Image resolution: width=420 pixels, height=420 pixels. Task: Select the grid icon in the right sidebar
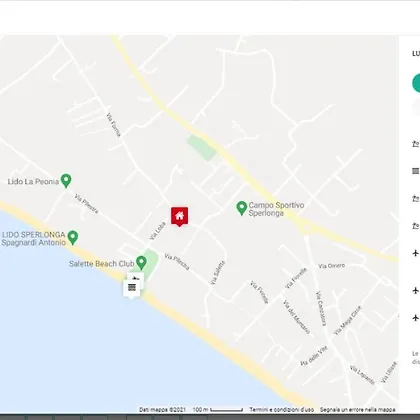click(416, 171)
